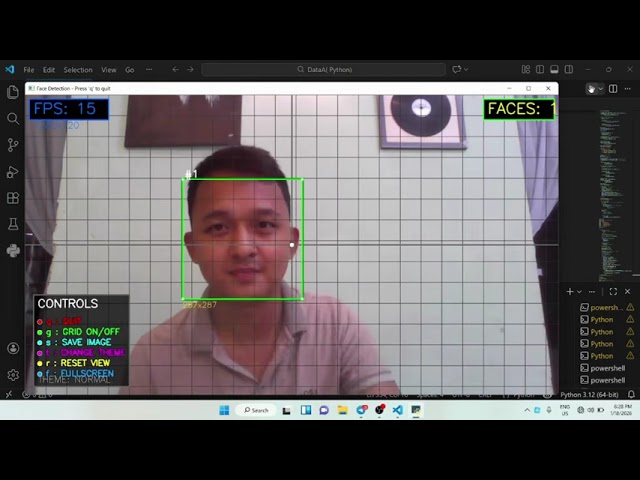Viewport: 640px width, 480px height.
Task: Close the terminal panel
Action: (x=627, y=291)
